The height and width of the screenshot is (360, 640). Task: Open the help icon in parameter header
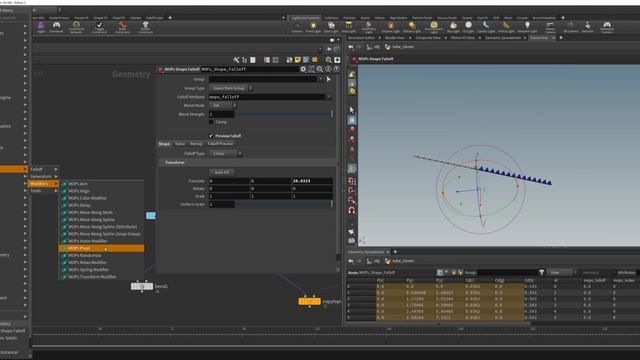tap(336, 69)
